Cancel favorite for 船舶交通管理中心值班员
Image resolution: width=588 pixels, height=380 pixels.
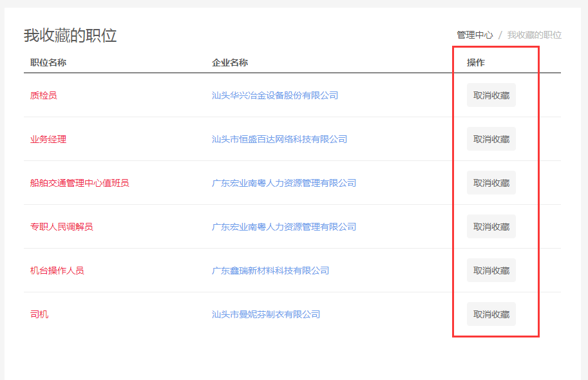click(x=491, y=183)
